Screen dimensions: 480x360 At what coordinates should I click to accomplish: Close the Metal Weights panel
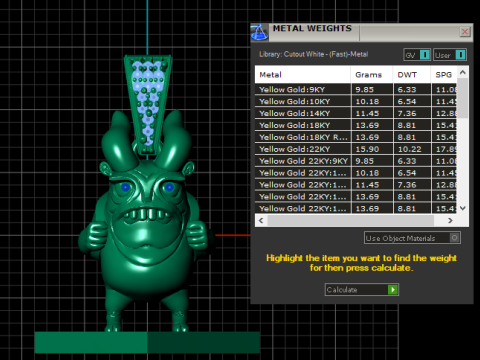[x=465, y=32]
